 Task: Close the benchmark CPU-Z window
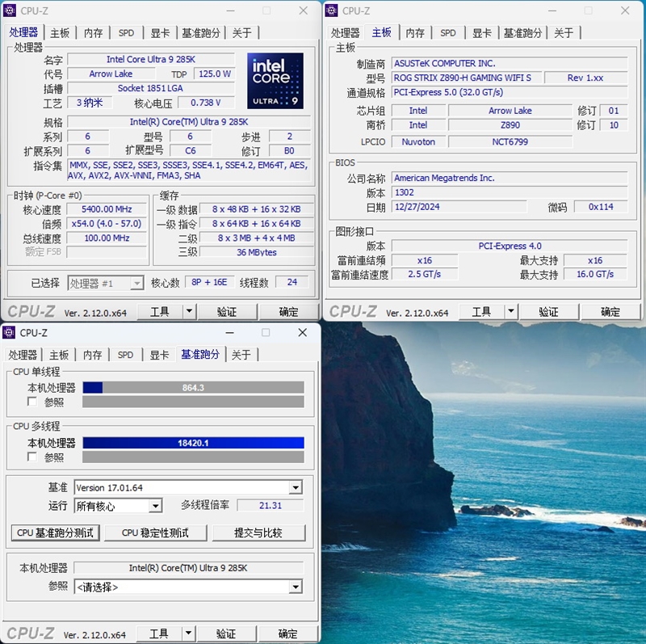pos(302,332)
